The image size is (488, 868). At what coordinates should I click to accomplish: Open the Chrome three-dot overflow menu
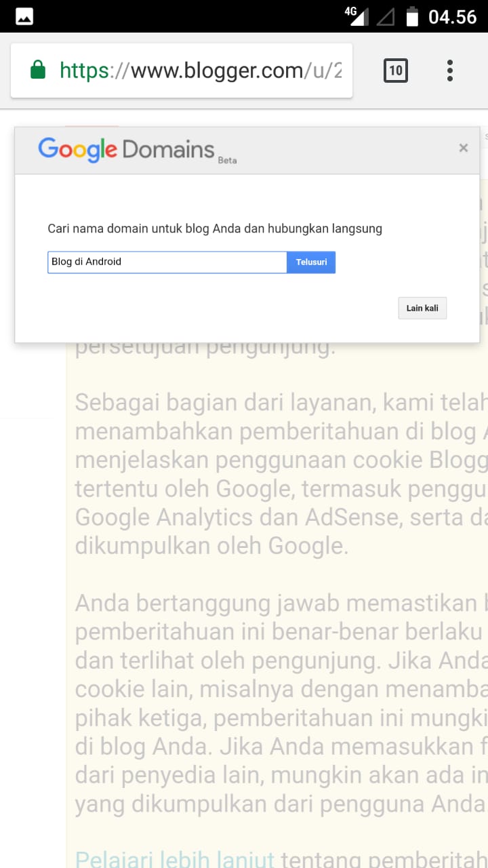pyautogui.click(x=449, y=71)
